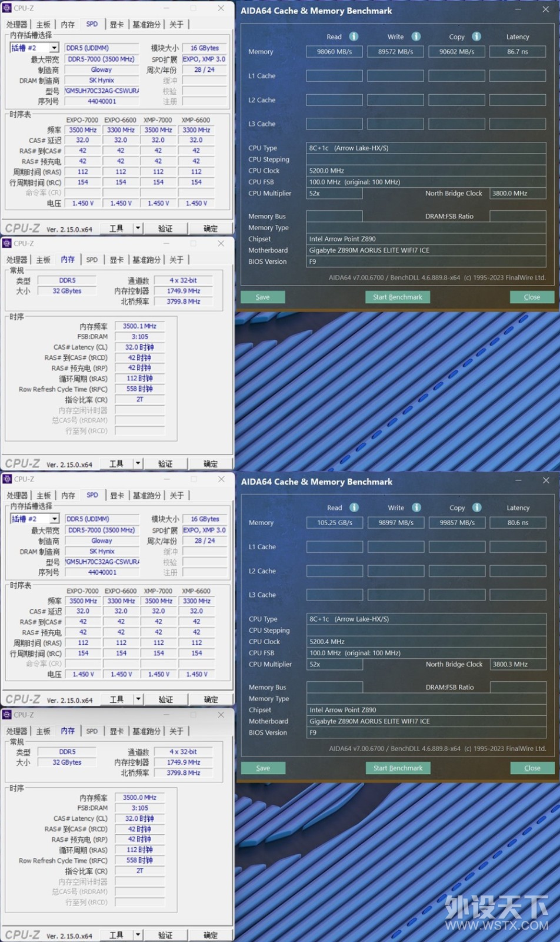560x942 pixels.
Task: Click CPU Clock field showing 5200.4 MHz
Action: point(426,642)
